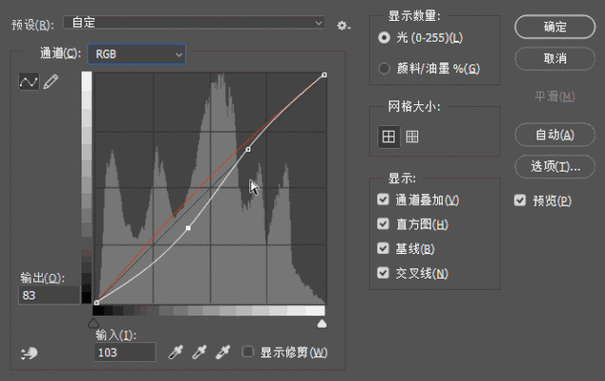Pick the white point eyedropper
The height and width of the screenshot is (381, 605).
223,352
